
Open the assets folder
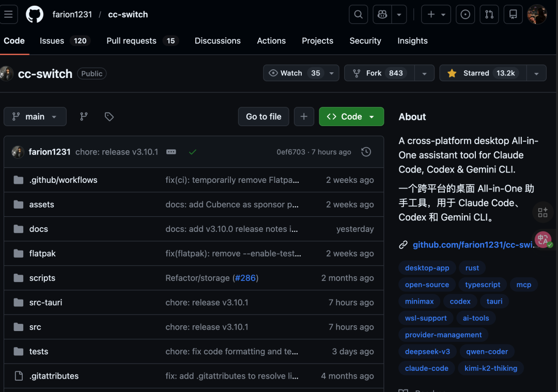click(42, 205)
